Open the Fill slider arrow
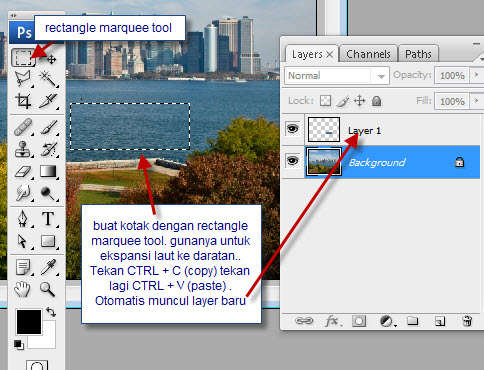This screenshot has height=370, width=484. (477, 101)
